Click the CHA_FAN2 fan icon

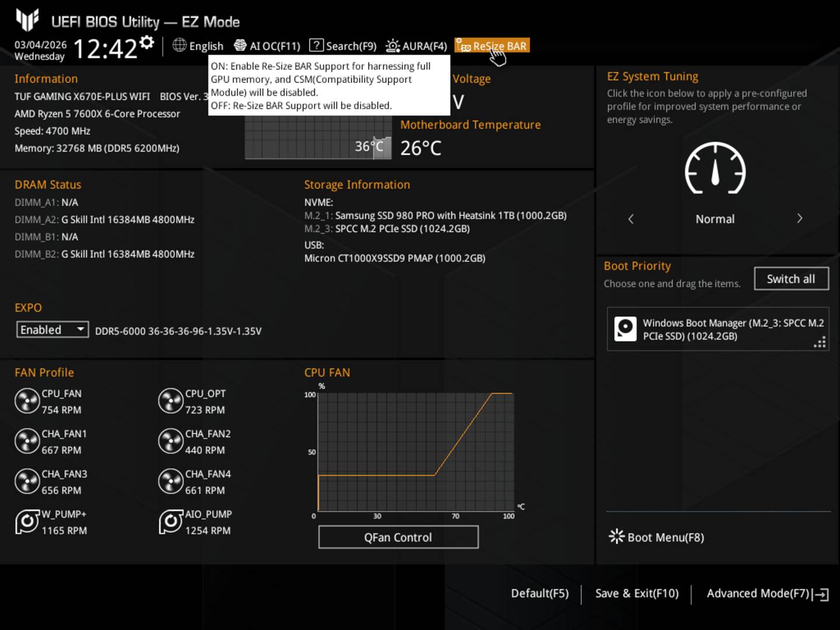click(170, 442)
